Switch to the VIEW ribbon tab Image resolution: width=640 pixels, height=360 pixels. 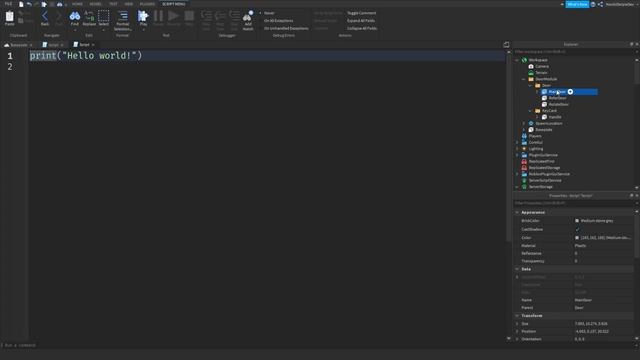pyautogui.click(x=129, y=4)
